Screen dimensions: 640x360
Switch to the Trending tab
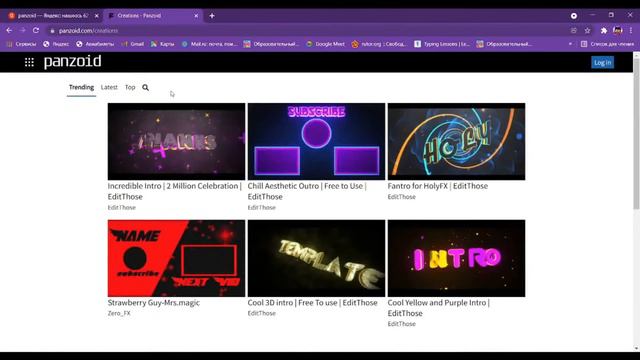(x=81, y=87)
